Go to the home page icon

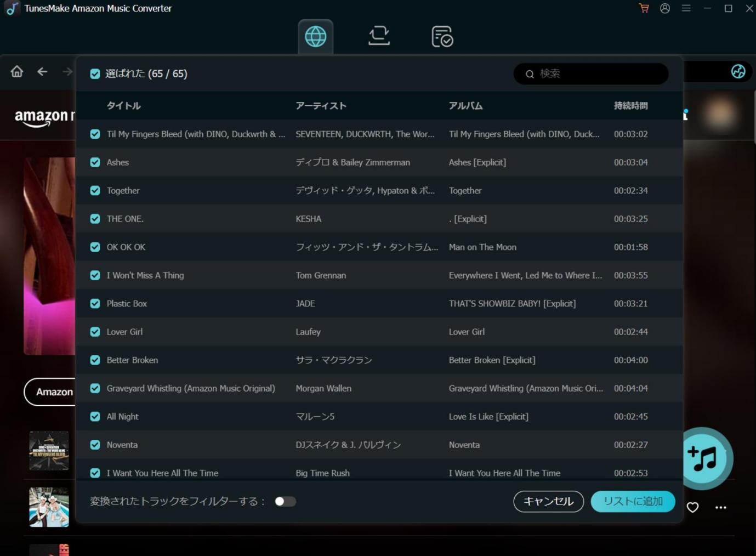click(x=17, y=71)
